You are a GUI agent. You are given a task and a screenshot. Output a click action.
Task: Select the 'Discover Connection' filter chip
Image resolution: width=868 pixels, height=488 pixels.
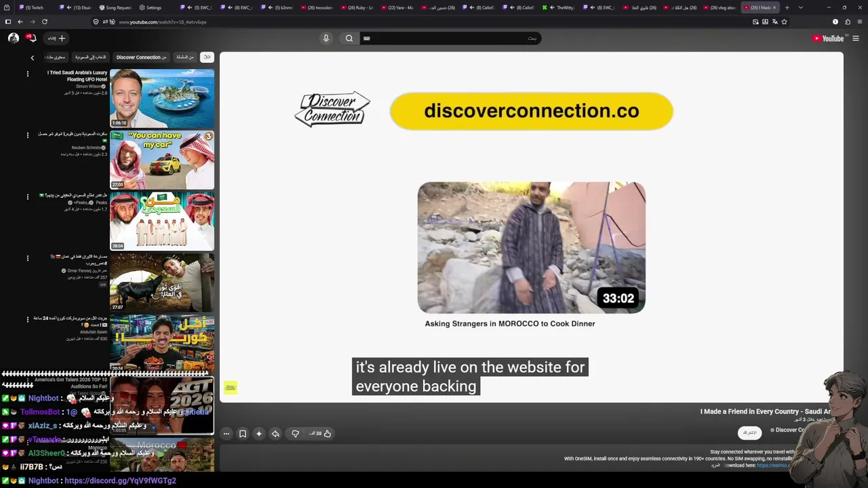(x=141, y=58)
